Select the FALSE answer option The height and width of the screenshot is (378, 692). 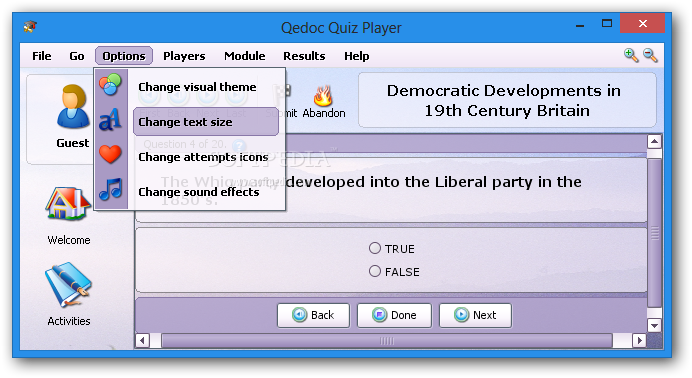tap(394, 272)
